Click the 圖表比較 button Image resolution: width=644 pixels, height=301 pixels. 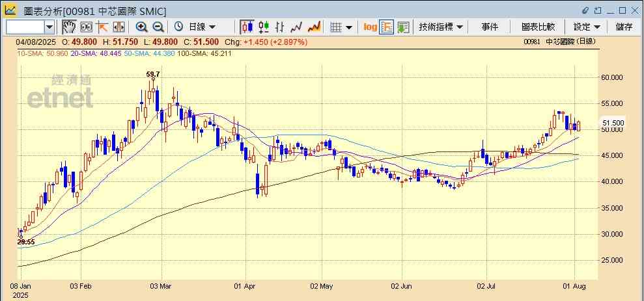(x=538, y=27)
